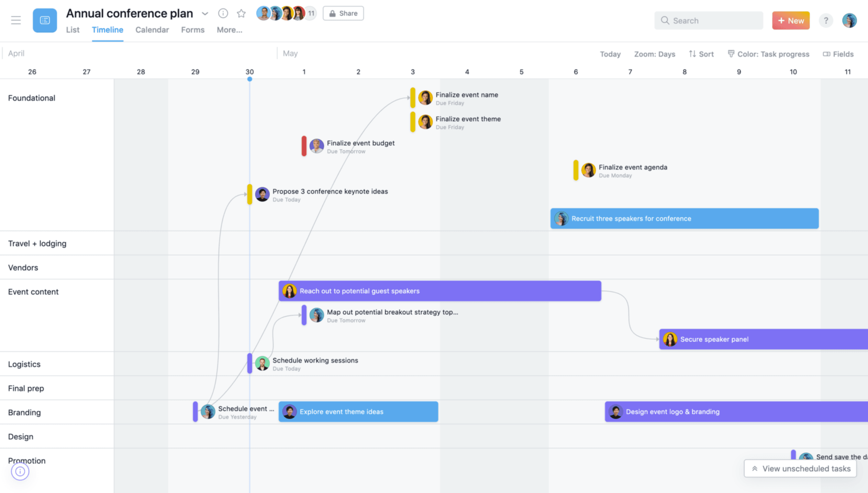
Task: Switch to the Calendar tab
Action: [x=152, y=30]
